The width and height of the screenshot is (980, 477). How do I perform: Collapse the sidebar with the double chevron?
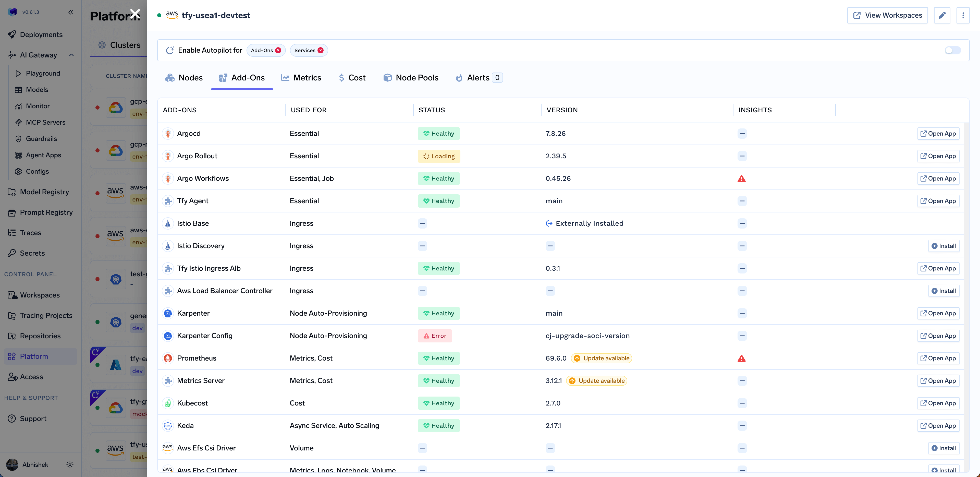point(71,12)
